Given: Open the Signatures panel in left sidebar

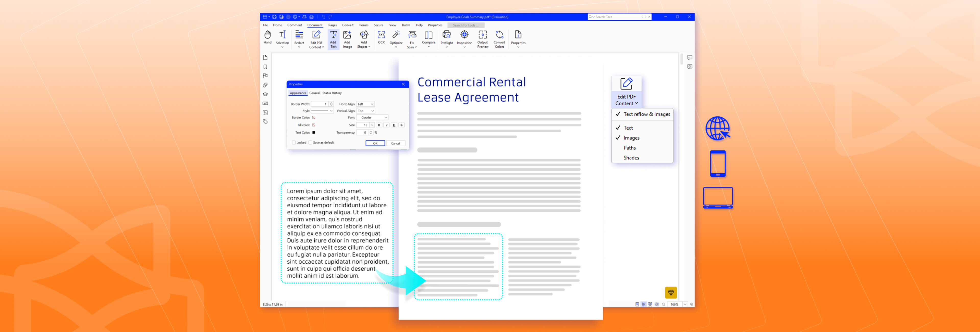Looking at the screenshot, I should pos(265,104).
